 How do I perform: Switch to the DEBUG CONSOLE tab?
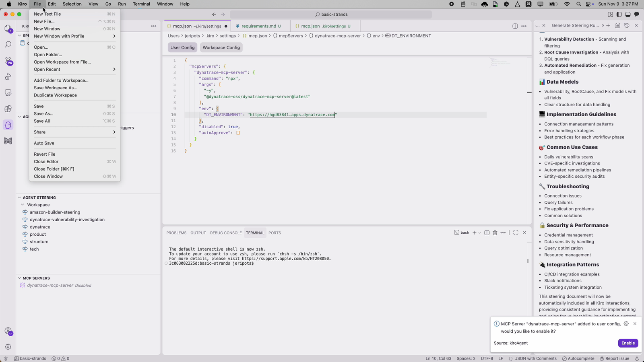pos(226,233)
